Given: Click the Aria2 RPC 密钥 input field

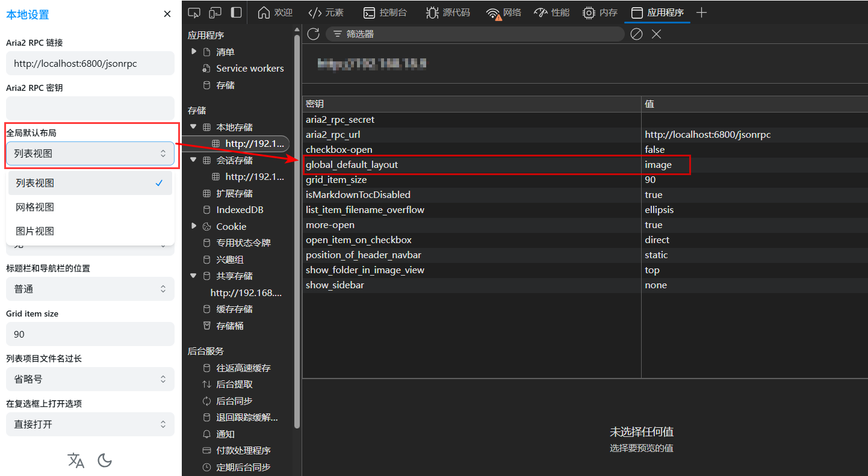Looking at the screenshot, I should pos(90,108).
